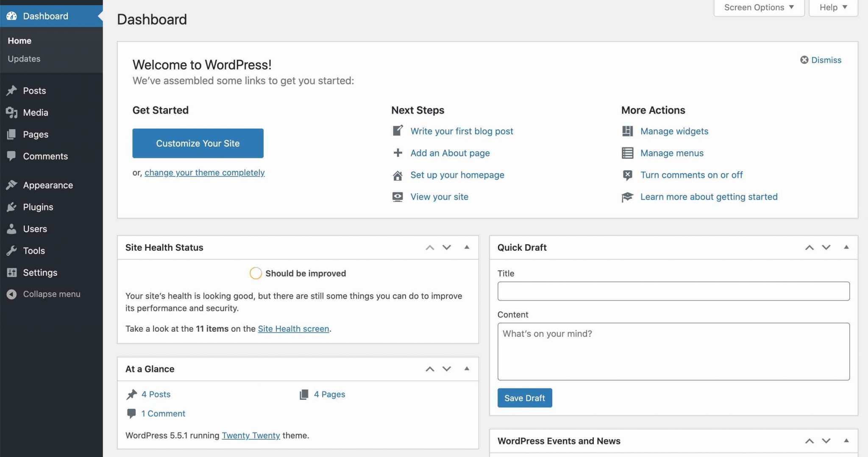
Task: Click the Posts pushpin icon in sidebar
Action: pyautogui.click(x=12, y=91)
